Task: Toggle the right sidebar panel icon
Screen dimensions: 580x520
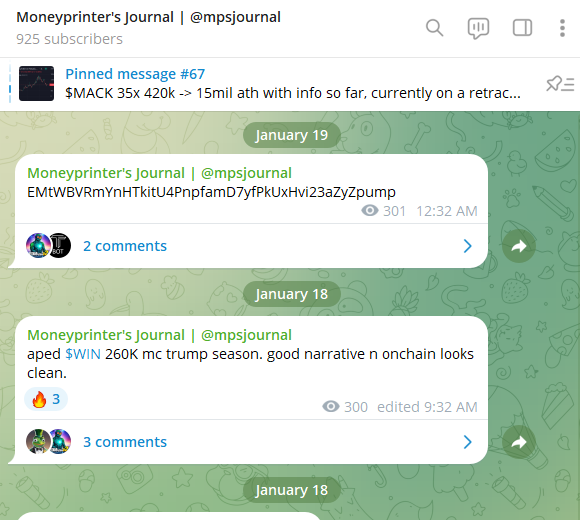Action: tap(522, 28)
